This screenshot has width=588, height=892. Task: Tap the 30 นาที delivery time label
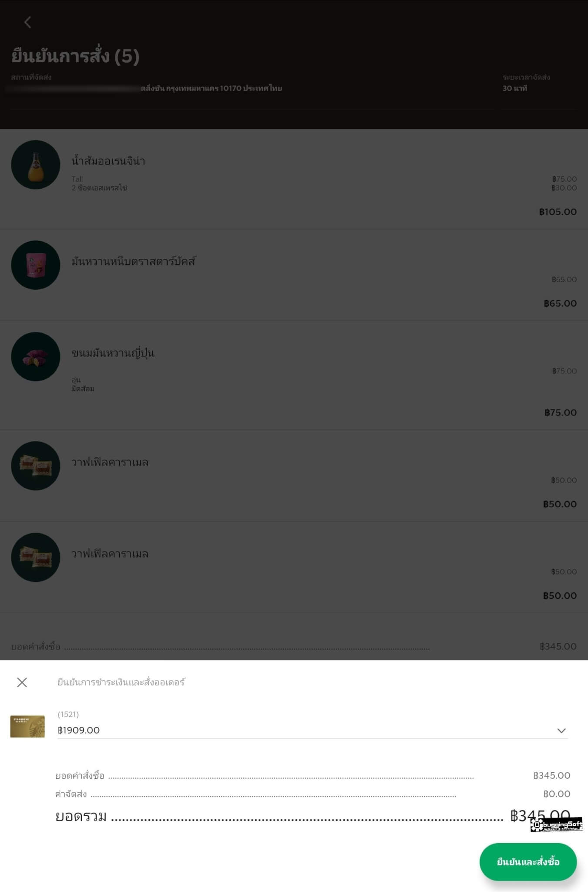514,88
